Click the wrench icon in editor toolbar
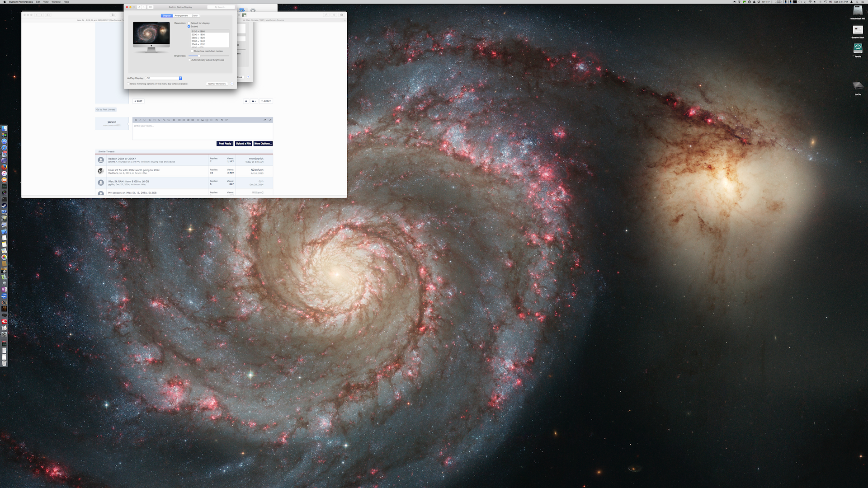The image size is (868, 488). 270,120
